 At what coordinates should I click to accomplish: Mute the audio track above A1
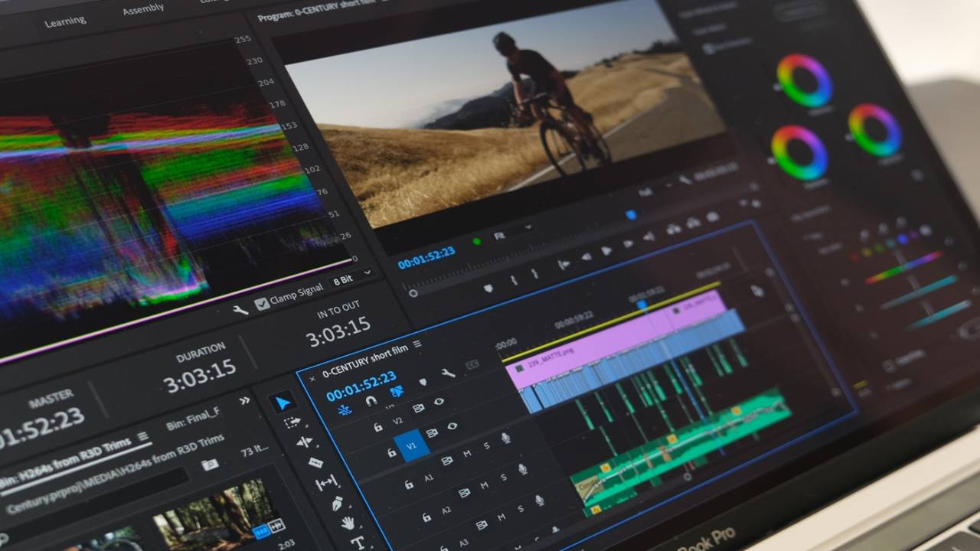[467, 454]
